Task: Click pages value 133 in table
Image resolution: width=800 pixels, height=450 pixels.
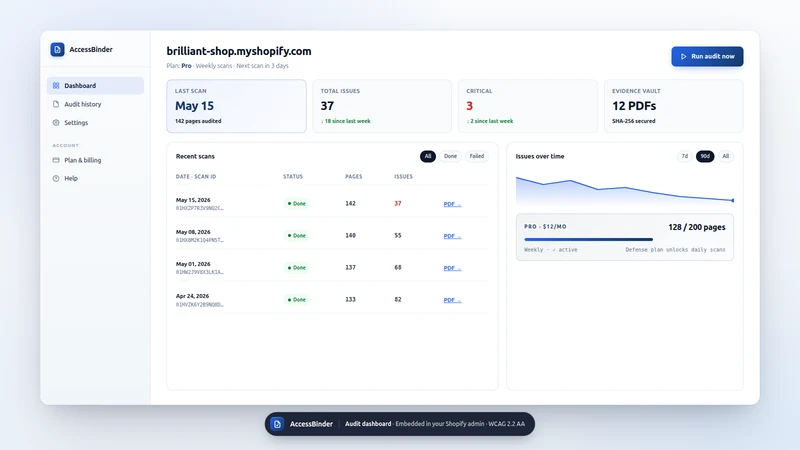Action: click(351, 299)
